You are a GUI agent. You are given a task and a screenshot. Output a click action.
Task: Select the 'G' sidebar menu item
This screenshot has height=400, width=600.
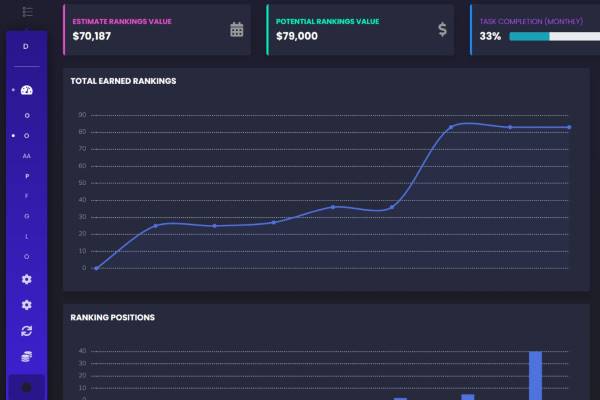coord(27,216)
